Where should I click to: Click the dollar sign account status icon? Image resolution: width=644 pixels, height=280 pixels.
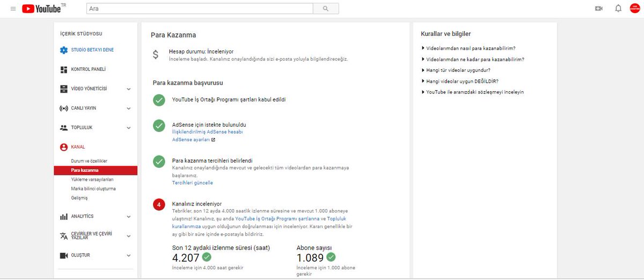(156, 54)
